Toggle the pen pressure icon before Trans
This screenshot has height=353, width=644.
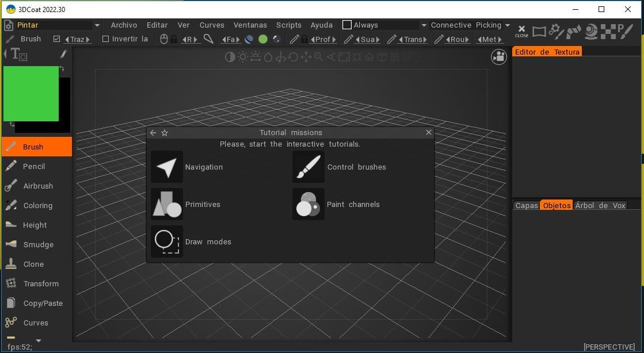coord(391,40)
